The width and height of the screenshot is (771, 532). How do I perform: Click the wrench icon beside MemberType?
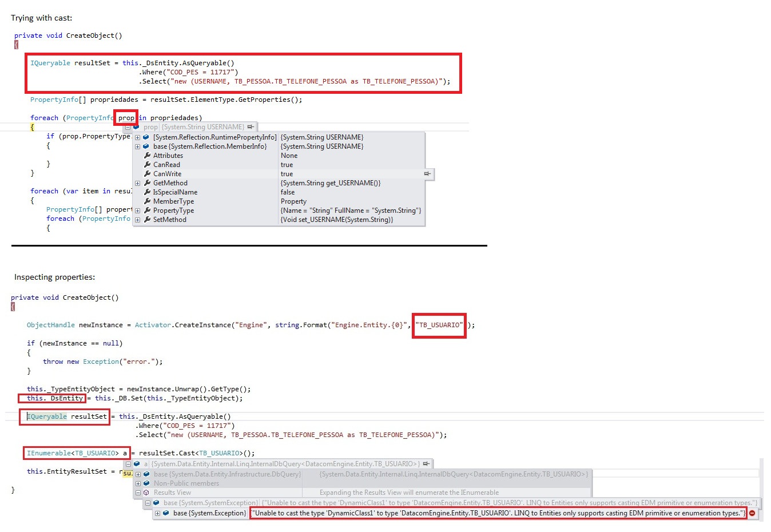click(x=147, y=201)
